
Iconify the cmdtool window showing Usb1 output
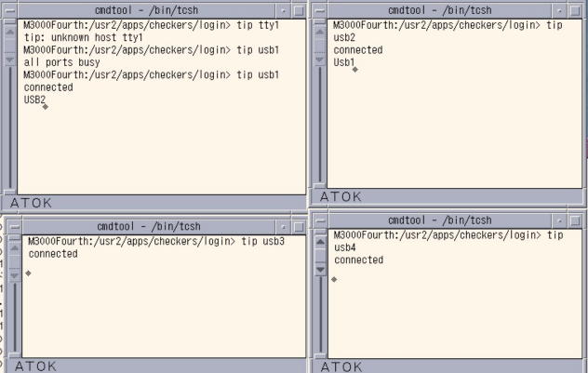coord(559,11)
